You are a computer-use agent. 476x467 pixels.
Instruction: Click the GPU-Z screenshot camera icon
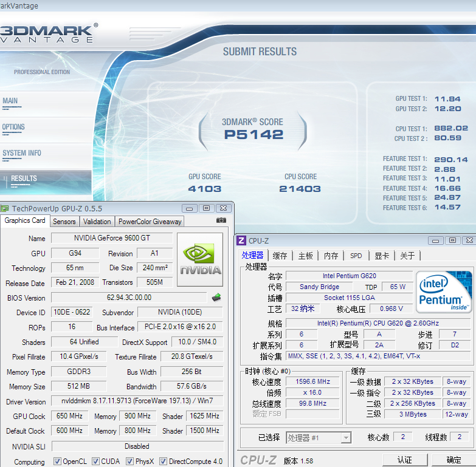click(221, 221)
